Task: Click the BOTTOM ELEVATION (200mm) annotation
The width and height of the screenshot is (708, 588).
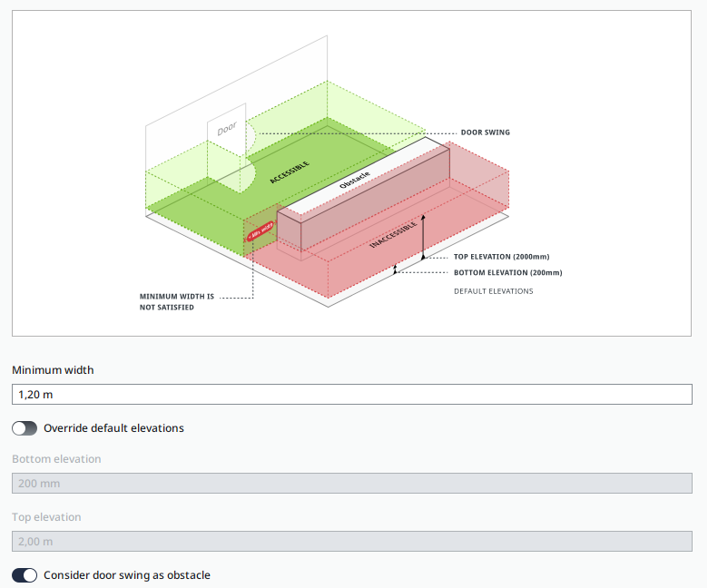Action: point(507,272)
